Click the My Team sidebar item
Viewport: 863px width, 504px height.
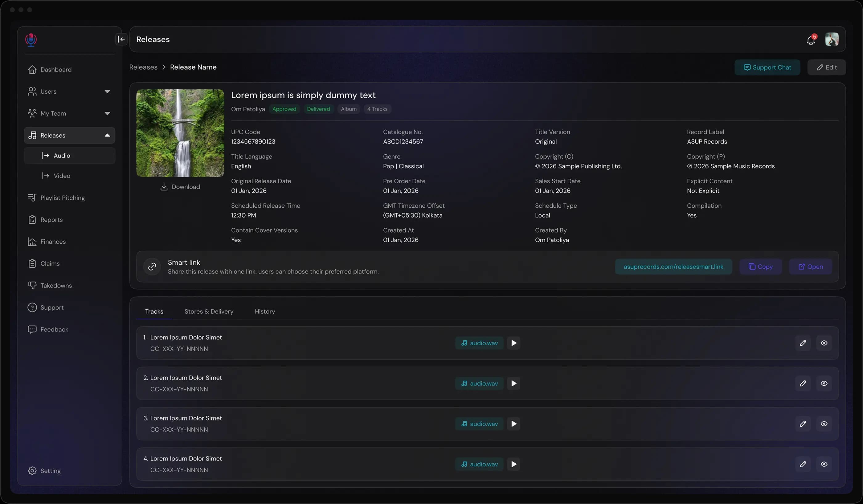(70, 113)
